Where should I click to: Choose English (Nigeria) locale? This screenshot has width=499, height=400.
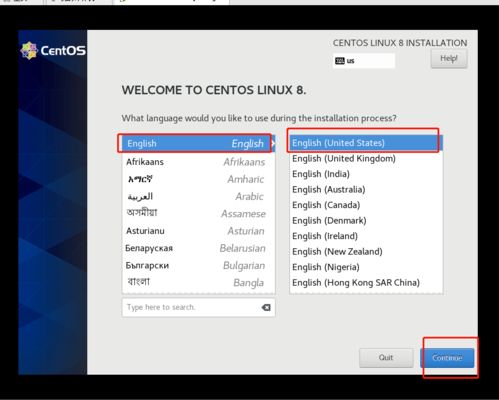tap(366, 267)
